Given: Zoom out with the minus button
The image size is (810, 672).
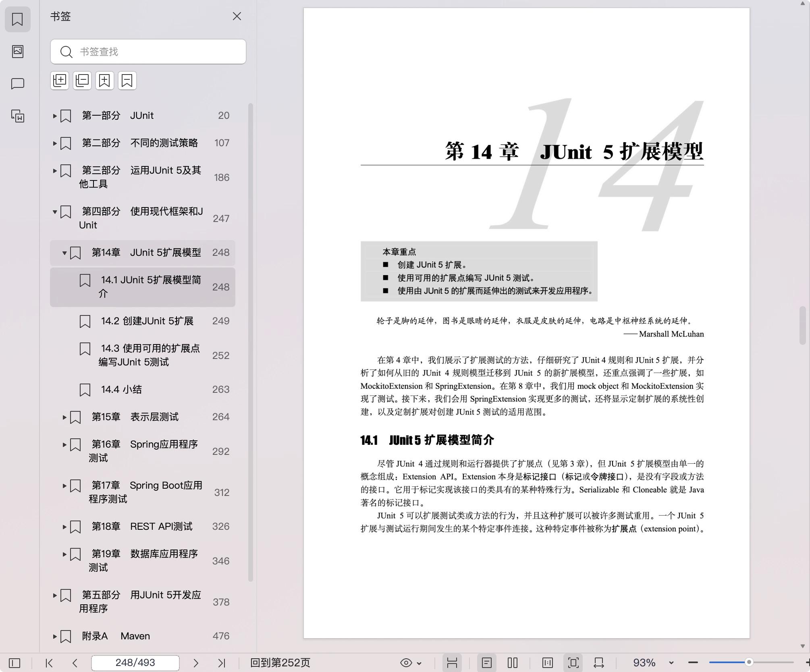Looking at the screenshot, I should point(693,663).
